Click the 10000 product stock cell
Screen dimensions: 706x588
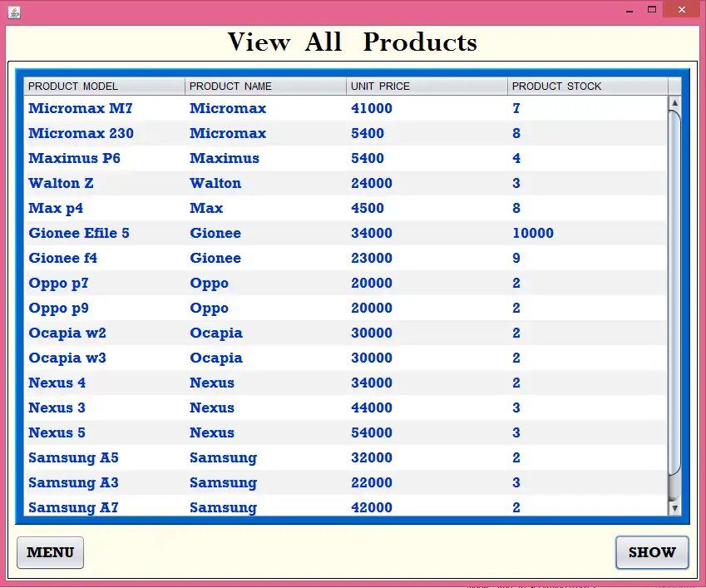pos(588,233)
